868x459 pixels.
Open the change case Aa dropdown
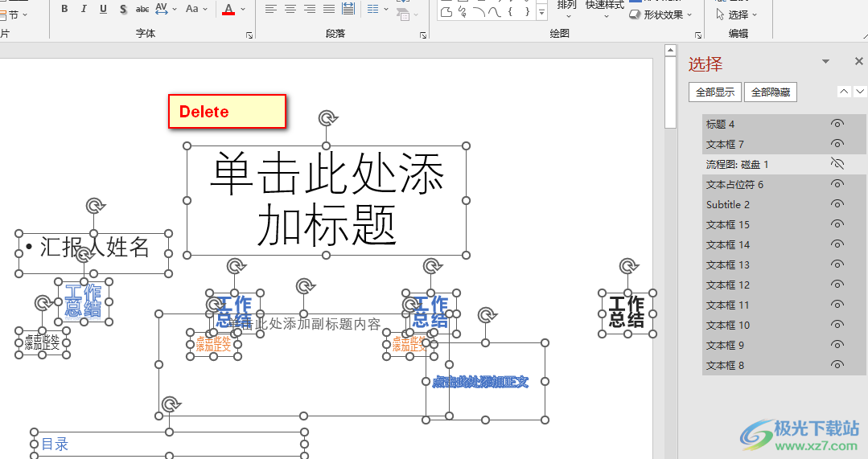coord(196,10)
